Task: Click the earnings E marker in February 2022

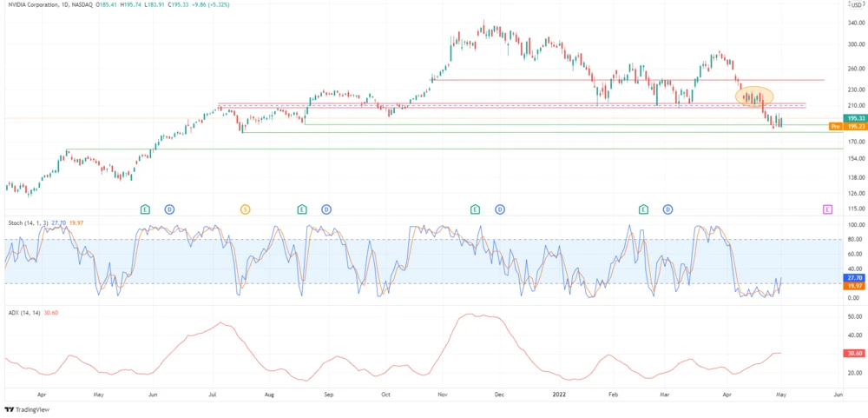Action: (643, 209)
